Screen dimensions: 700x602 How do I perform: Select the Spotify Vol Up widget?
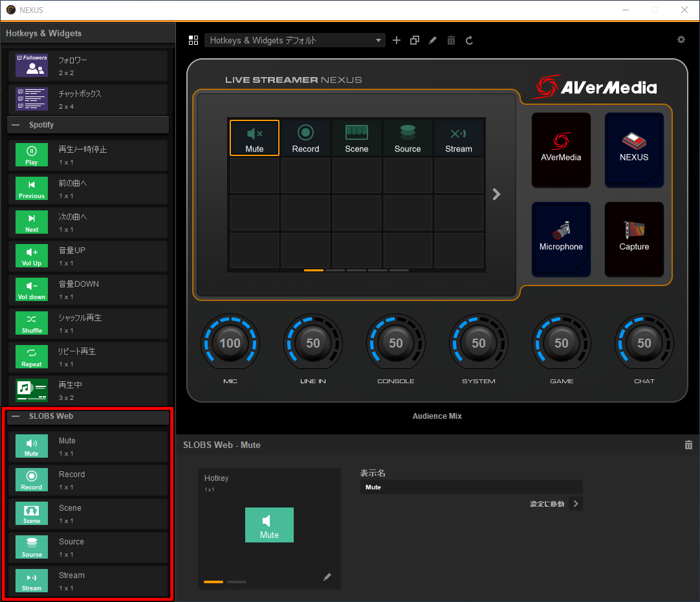click(88, 256)
